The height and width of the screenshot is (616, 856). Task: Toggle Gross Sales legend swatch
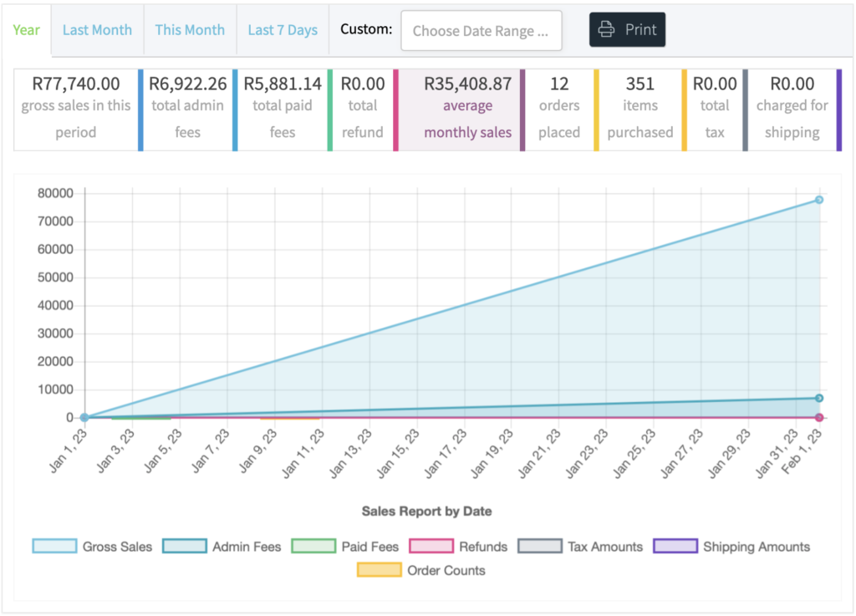tap(54, 546)
